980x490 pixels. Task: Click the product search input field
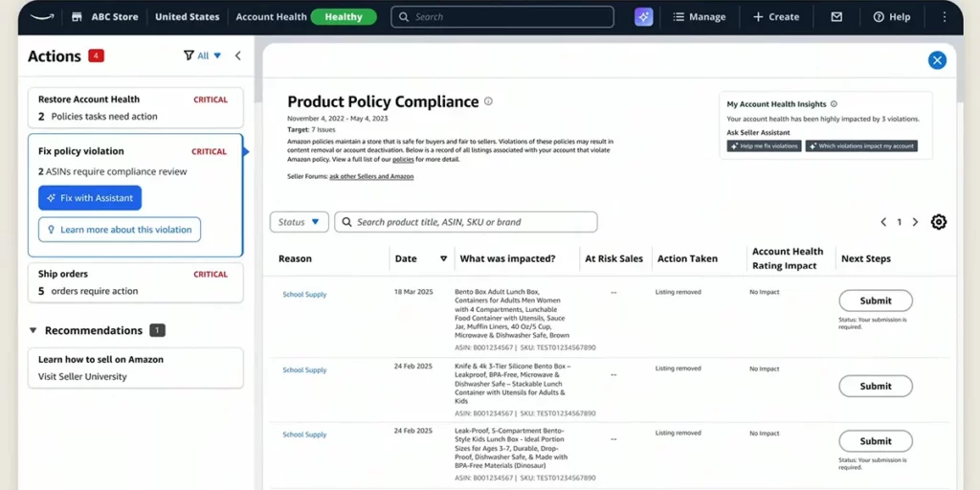(469, 222)
